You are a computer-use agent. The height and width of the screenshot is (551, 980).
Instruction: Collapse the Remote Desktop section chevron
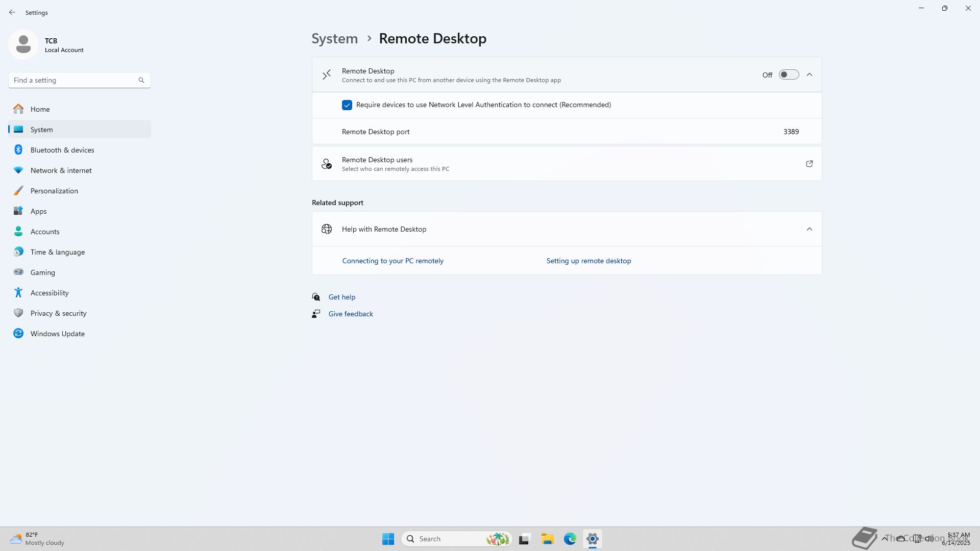[810, 75]
